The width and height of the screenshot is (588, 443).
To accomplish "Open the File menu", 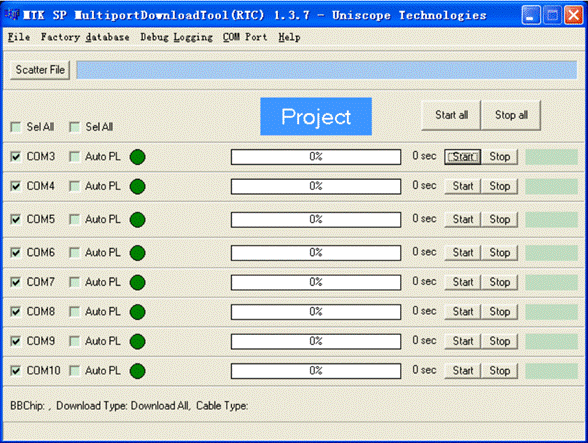I will click(19, 37).
